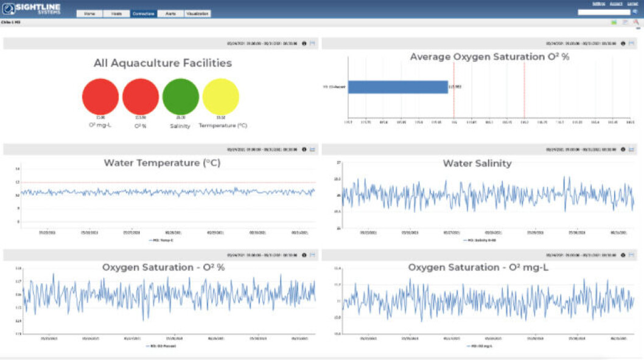
Task: Select the Connections tab
Action: [143, 13]
